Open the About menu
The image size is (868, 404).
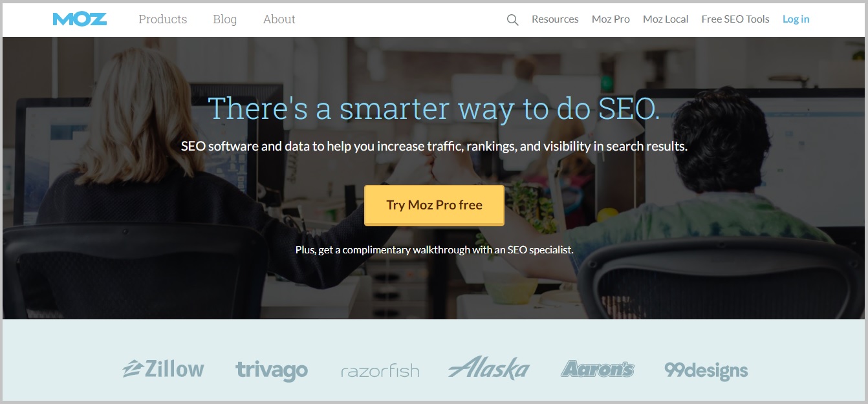click(279, 19)
